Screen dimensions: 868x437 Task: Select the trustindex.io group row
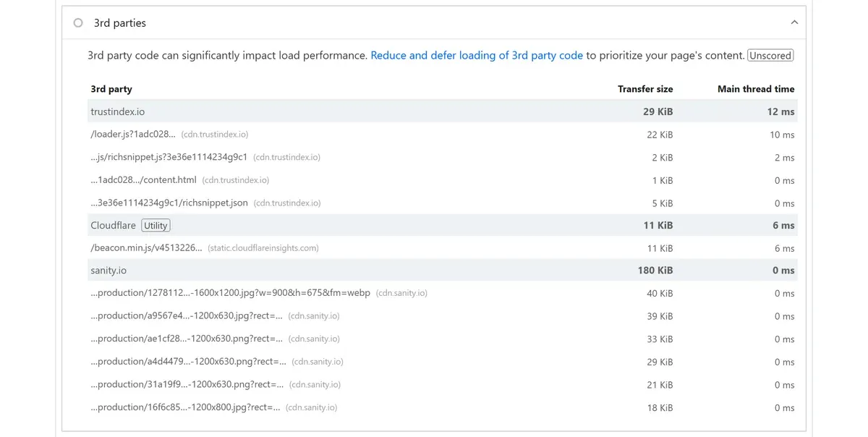[443, 111]
